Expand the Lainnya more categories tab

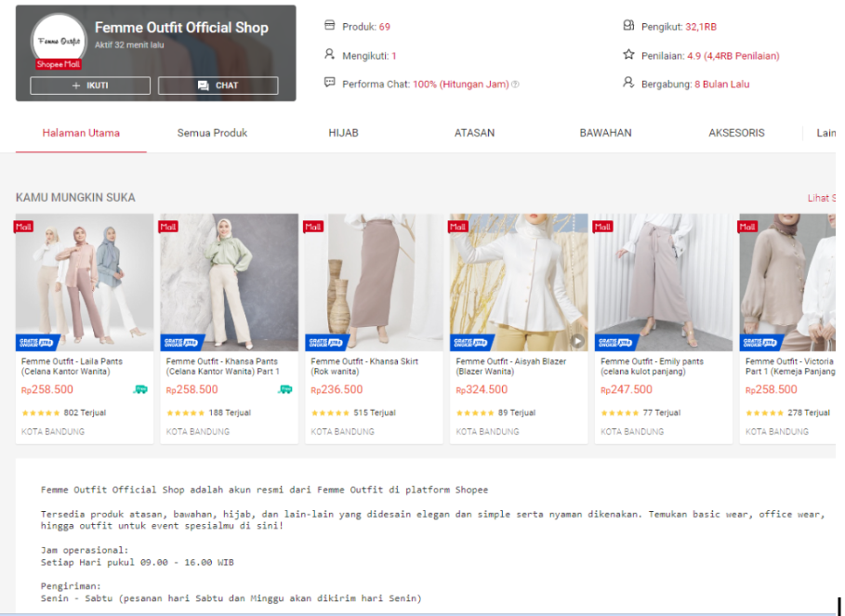pyautogui.click(x=825, y=133)
